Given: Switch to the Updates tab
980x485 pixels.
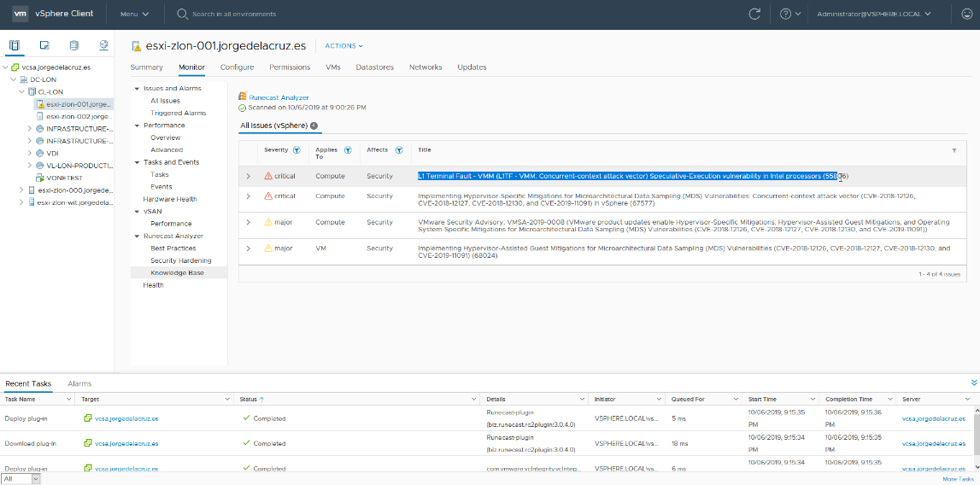Looking at the screenshot, I should click(x=472, y=67).
